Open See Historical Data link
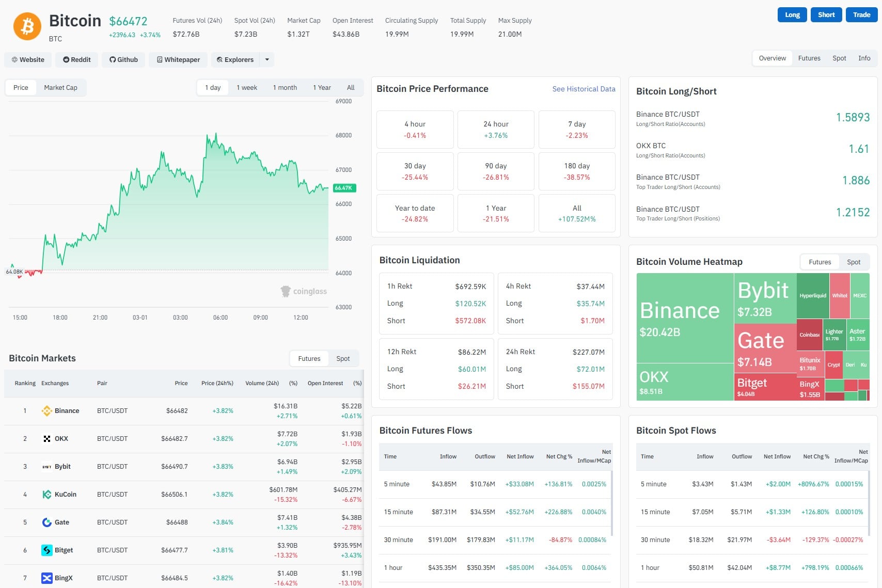Image resolution: width=882 pixels, height=588 pixels. pyautogui.click(x=584, y=89)
